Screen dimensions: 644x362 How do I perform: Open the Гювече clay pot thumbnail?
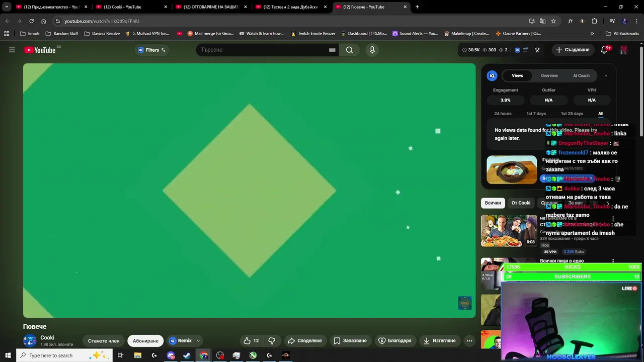coord(512,170)
